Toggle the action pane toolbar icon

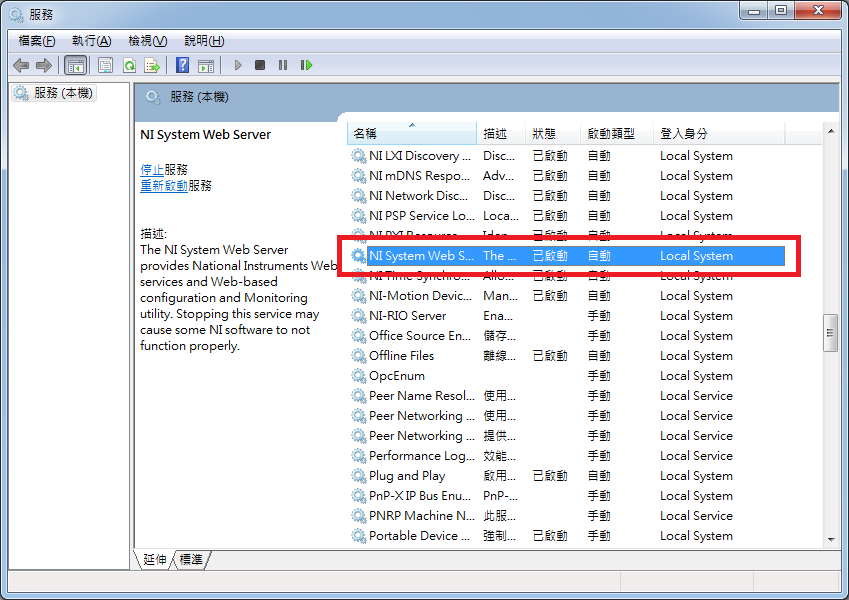click(x=206, y=66)
